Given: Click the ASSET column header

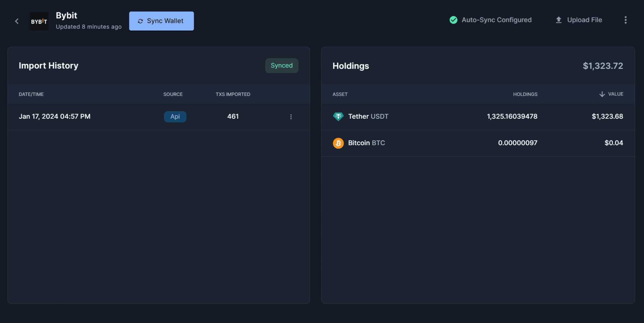Looking at the screenshot, I should 340,94.
